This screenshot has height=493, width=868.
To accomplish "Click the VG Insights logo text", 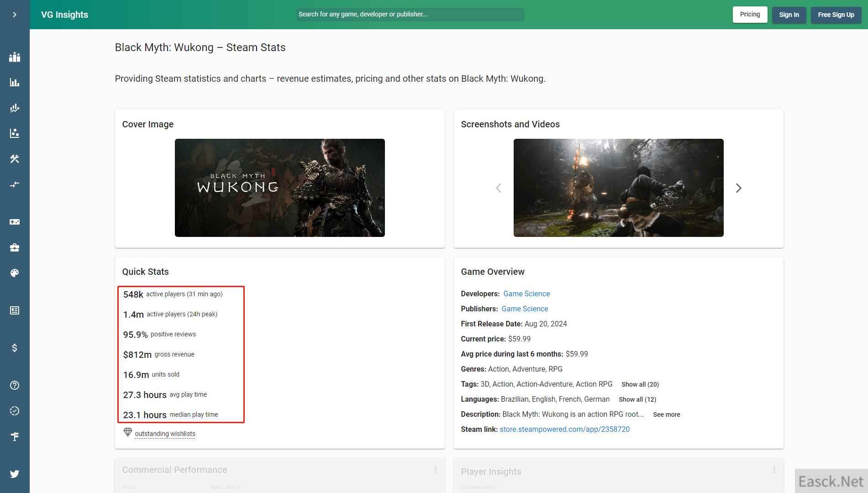I will coord(64,15).
